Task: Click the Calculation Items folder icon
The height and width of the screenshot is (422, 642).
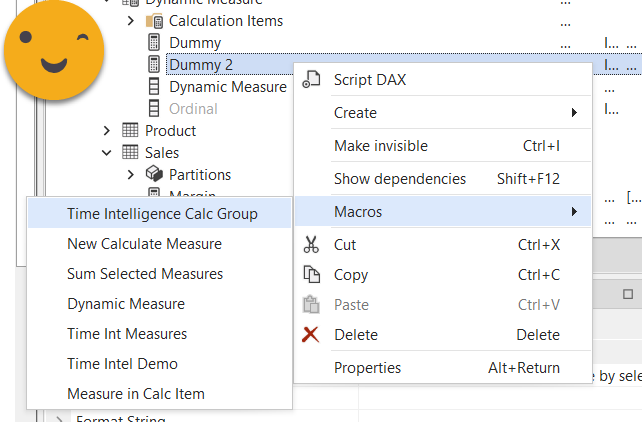Action: tap(154, 21)
